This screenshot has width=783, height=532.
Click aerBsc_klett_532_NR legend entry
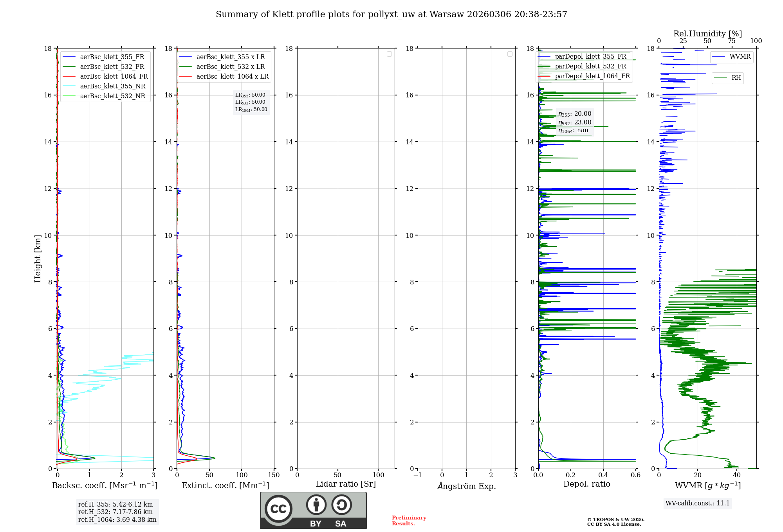click(x=112, y=96)
